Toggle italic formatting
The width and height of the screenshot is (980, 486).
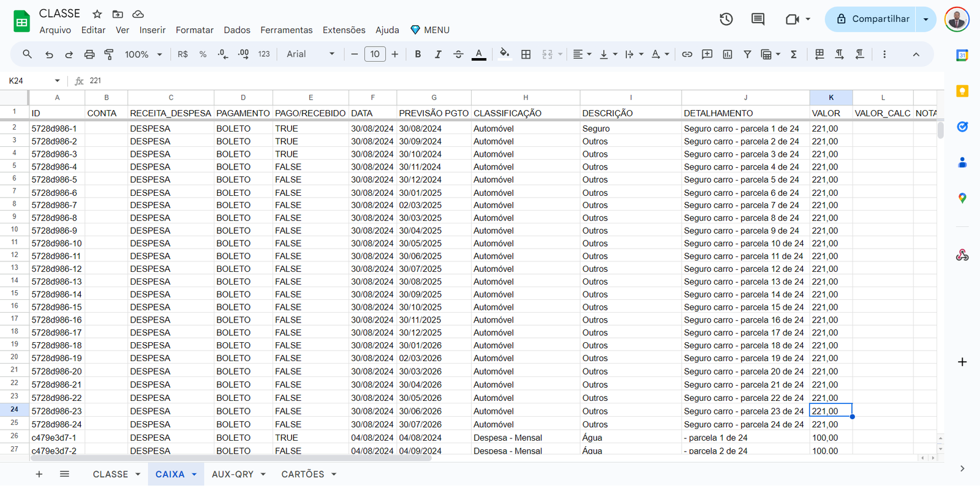point(438,54)
